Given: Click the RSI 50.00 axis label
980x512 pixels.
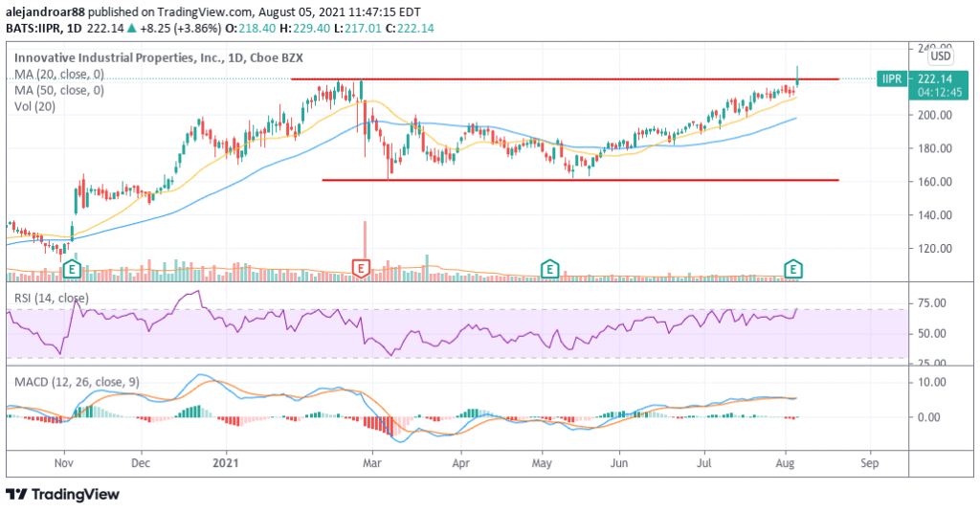Looking at the screenshot, I should click(x=931, y=333).
